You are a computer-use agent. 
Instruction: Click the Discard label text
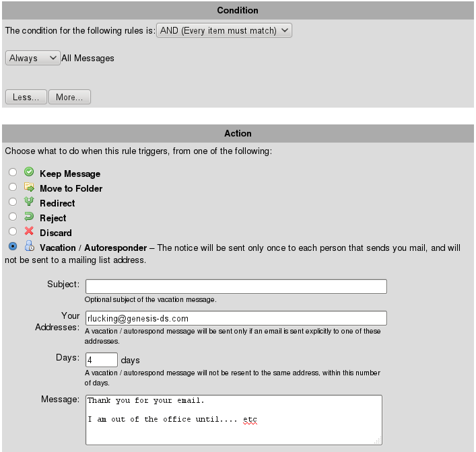(56, 233)
